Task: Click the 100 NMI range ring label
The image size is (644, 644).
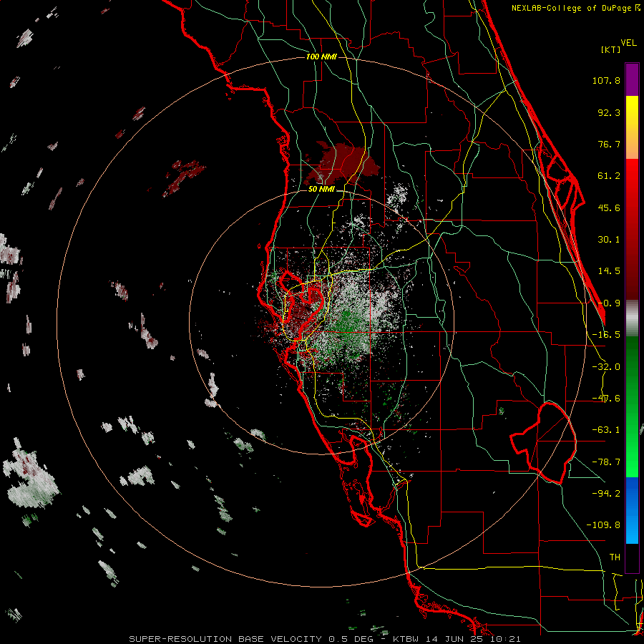Action: 321,57
